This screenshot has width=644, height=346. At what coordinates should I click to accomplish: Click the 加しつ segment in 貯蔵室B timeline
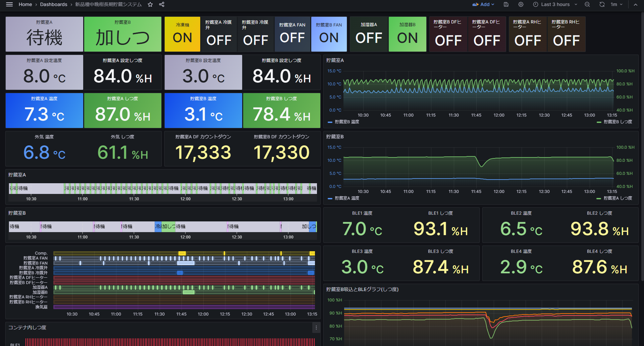coord(168,226)
